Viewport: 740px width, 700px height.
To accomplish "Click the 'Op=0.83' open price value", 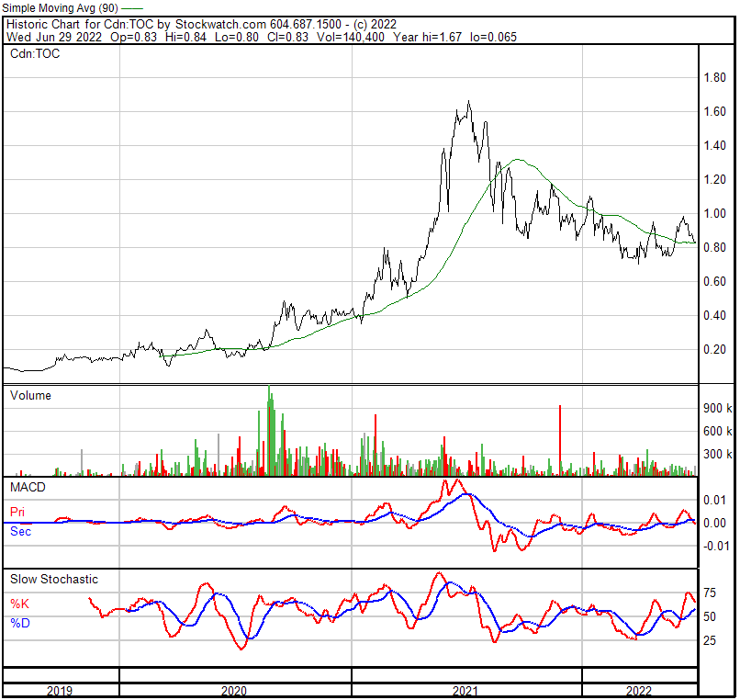I will pyautogui.click(x=133, y=37).
